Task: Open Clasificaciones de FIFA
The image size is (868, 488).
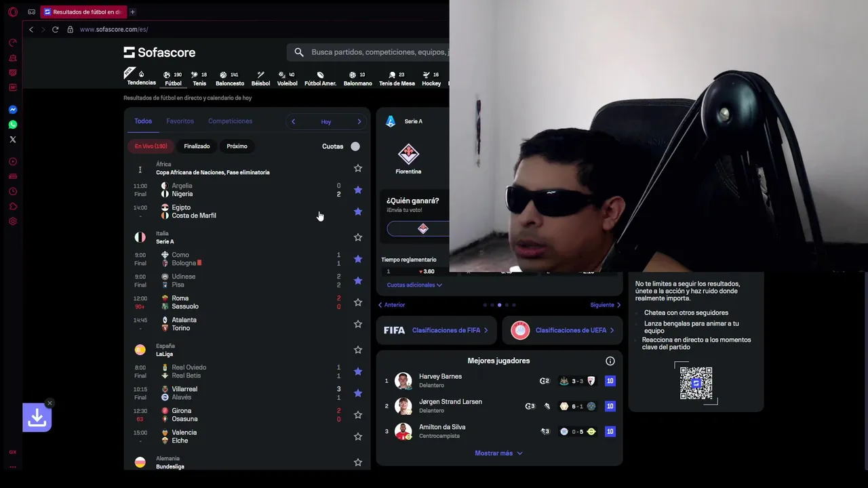Action: coord(436,331)
